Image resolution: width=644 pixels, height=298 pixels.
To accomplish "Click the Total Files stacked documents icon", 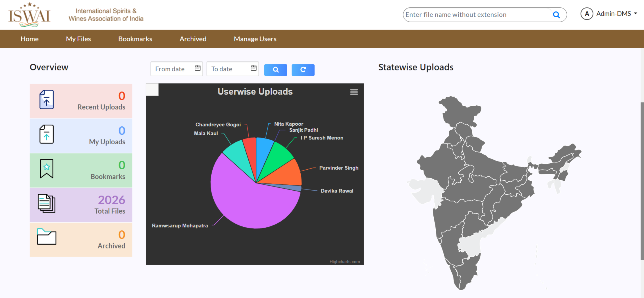I will coord(47,204).
